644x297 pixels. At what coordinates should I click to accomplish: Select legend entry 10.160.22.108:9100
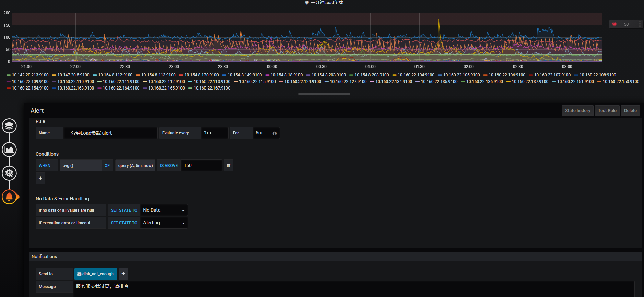598,75
